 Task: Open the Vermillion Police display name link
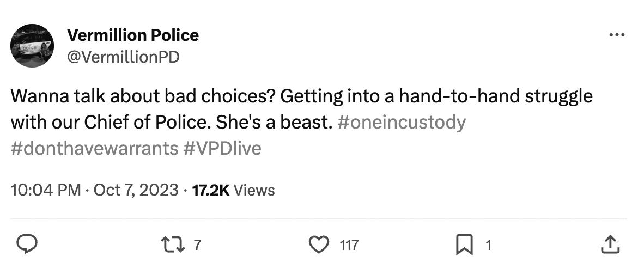pos(132,35)
